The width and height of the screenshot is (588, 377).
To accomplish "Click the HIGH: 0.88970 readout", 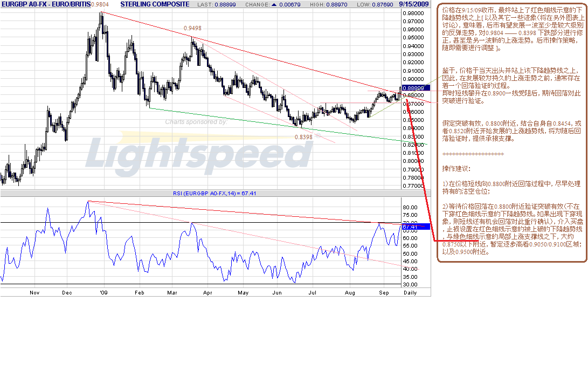I will [329, 5].
